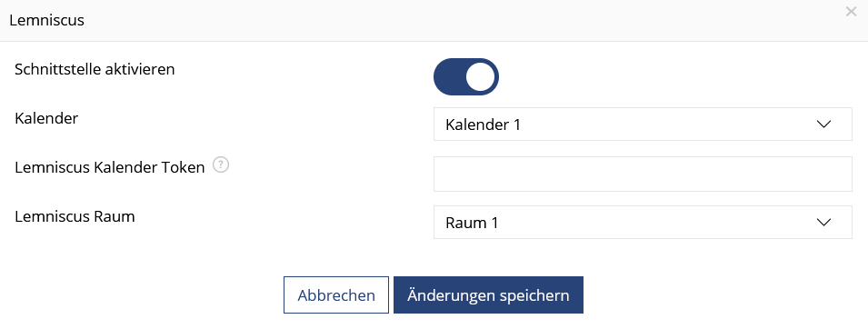Select the displayed value Raum 1
The image size is (868, 329).
(472, 223)
